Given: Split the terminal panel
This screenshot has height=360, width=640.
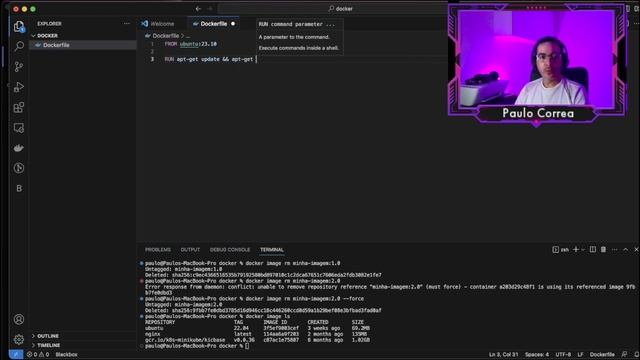Looking at the screenshot, I should click(593, 249).
